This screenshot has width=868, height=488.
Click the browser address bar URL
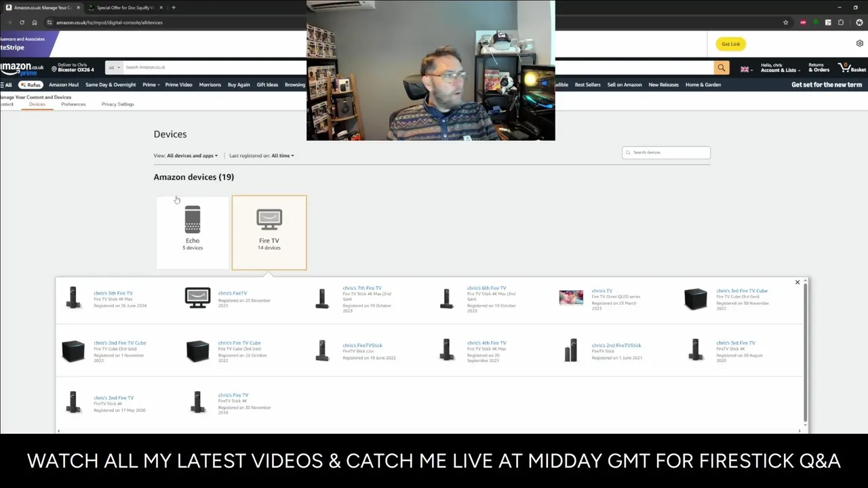(x=109, y=22)
